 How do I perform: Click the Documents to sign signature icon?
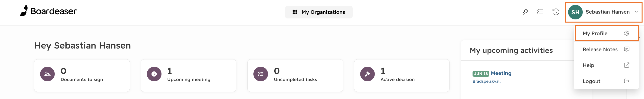pos(47,74)
